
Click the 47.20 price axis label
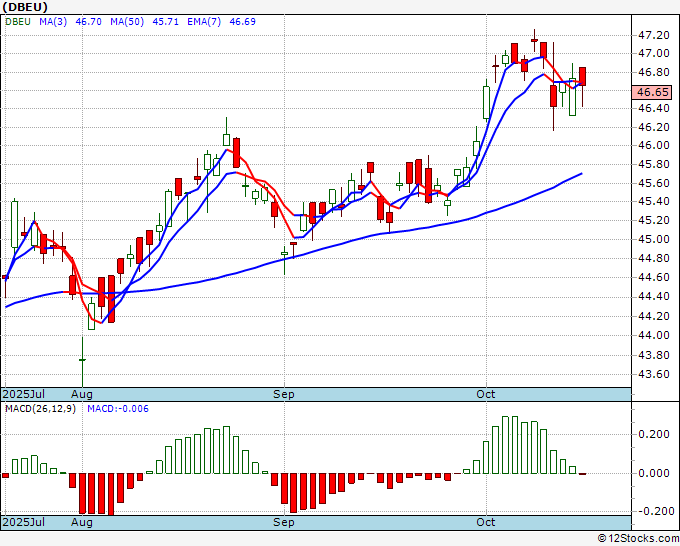pyautogui.click(x=654, y=35)
